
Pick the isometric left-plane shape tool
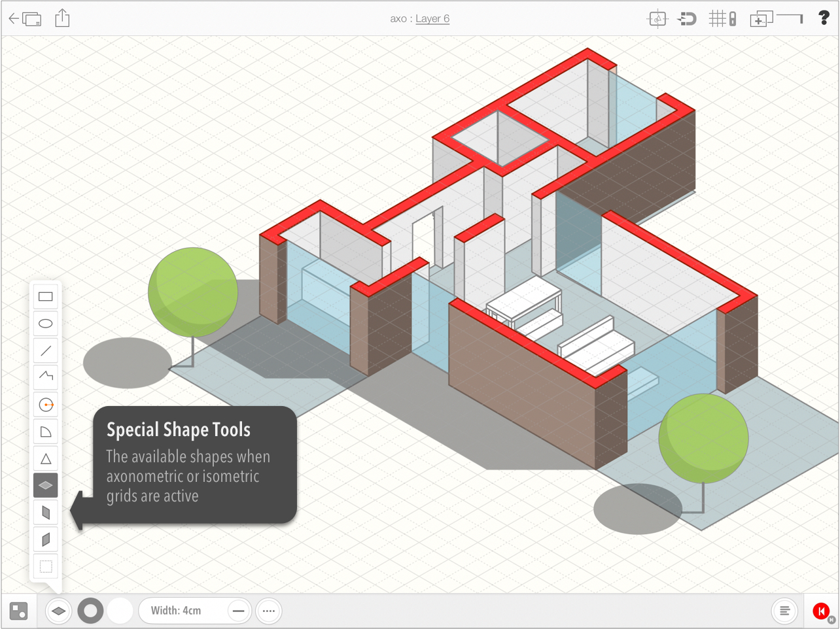coord(46,513)
